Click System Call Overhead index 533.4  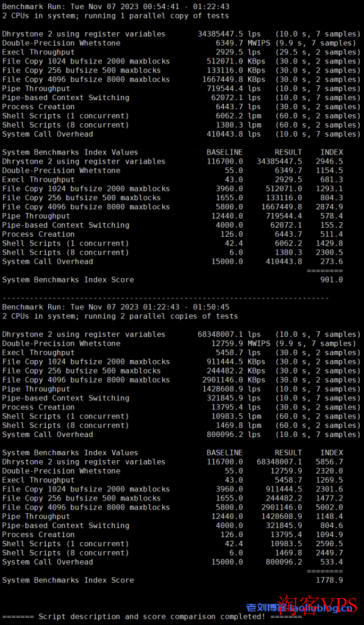point(331,562)
